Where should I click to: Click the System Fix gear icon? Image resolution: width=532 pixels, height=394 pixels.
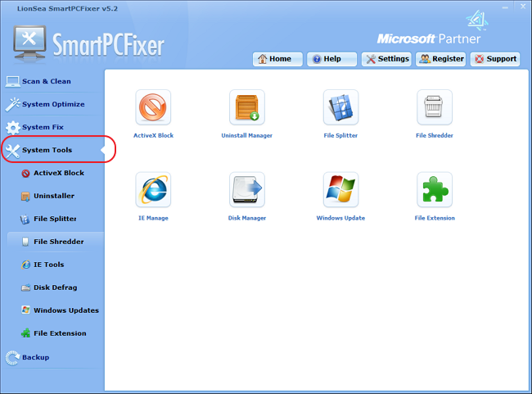coord(12,127)
